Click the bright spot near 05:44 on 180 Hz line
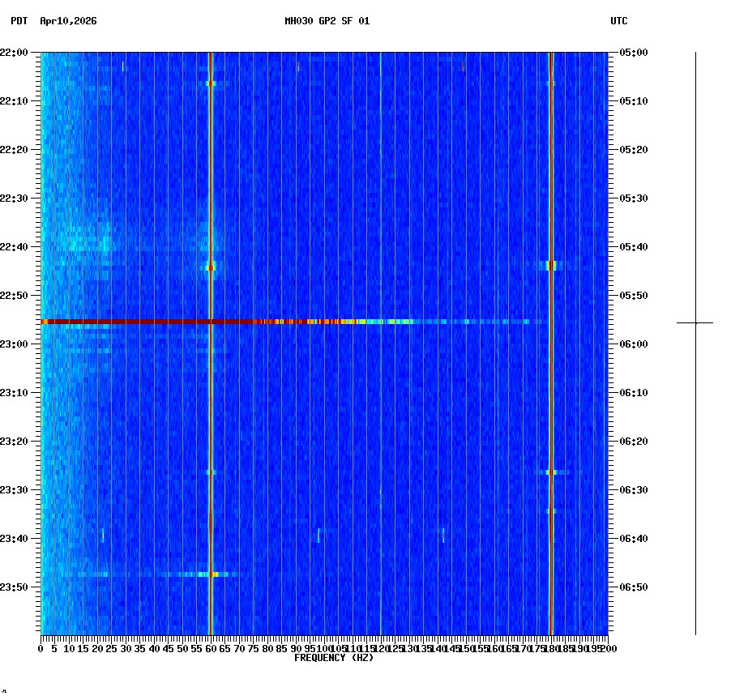Image resolution: width=731 pixels, height=700 pixels. click(550, 264)
